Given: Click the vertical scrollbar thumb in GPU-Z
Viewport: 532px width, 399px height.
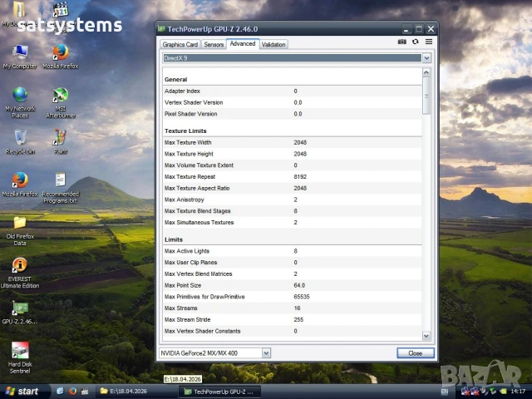Looking at the screenshot, I should coord(426,96).
